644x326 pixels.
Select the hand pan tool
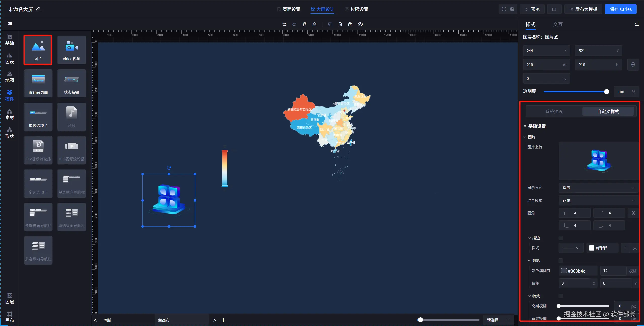pos(304,24)
